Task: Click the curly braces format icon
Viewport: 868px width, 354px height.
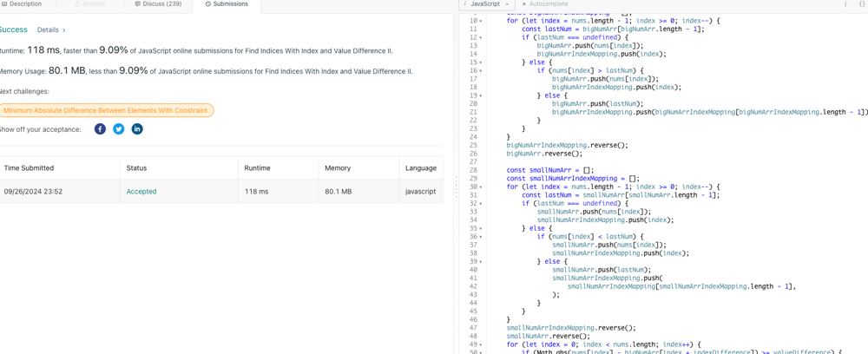Action: click(861, 4)
